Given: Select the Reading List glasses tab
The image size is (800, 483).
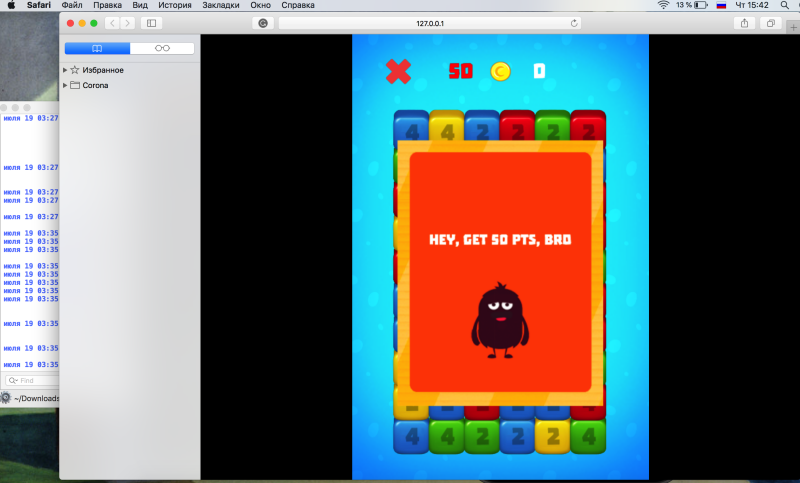Looking at the screenshot, I should point(162,48).
